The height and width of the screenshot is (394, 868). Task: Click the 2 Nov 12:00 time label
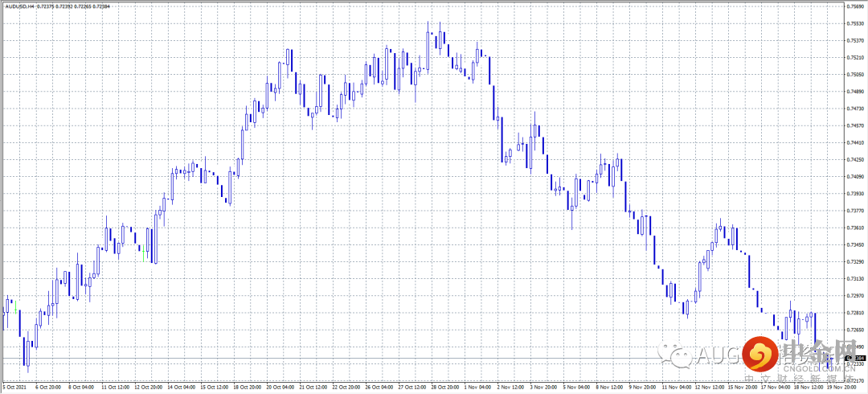click(x=511, y=388)
